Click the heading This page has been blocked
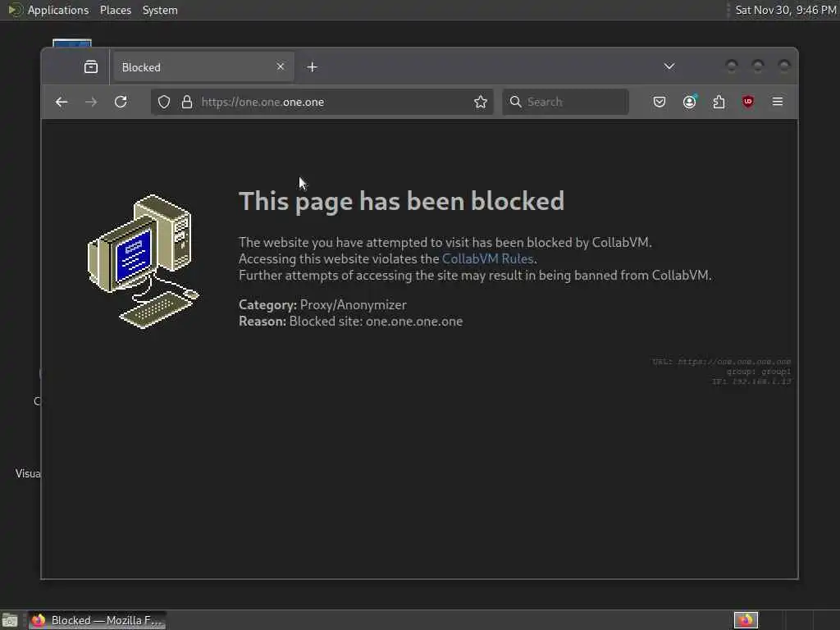This screenshot has width=840, height=630. [401, 202]
